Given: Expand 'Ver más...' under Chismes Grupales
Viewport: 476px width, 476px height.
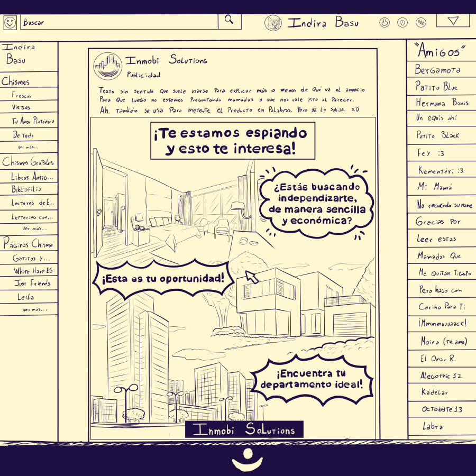Looking at the screenshot, I should (x=34, y=229).
